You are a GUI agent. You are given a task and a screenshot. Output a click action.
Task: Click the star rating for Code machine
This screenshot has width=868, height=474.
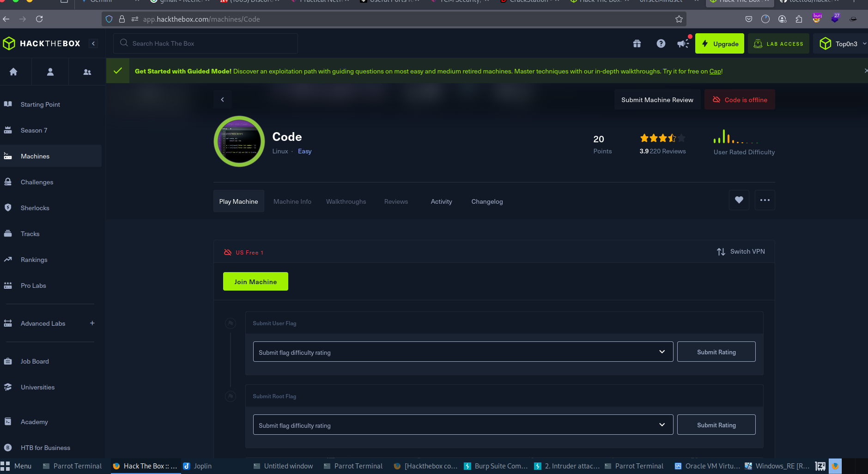click(662, 138)
